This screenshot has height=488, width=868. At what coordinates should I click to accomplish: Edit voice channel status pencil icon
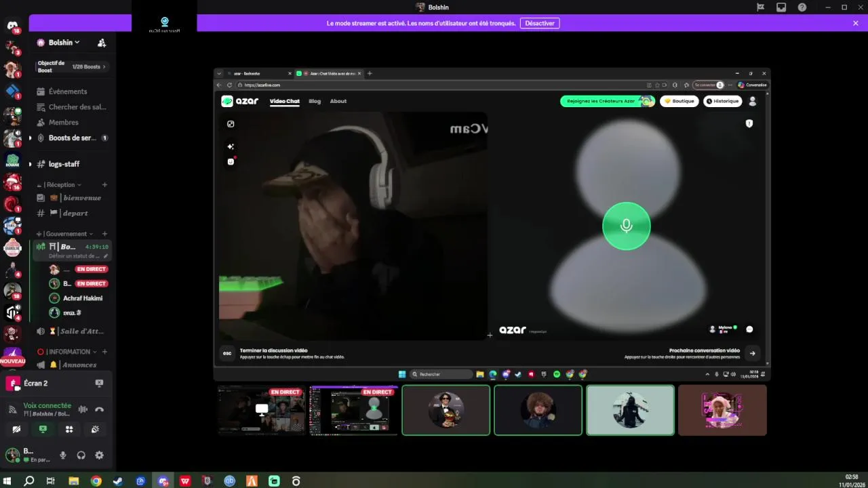tap(106, 256)
